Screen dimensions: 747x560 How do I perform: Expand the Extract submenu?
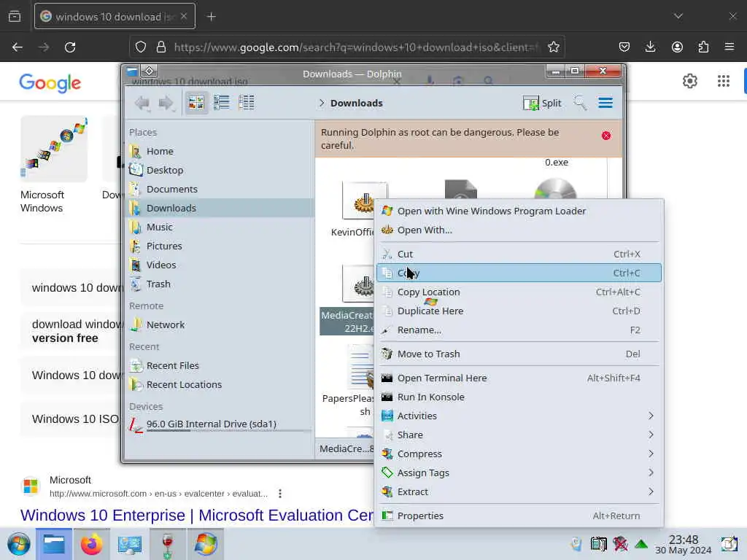519,492
